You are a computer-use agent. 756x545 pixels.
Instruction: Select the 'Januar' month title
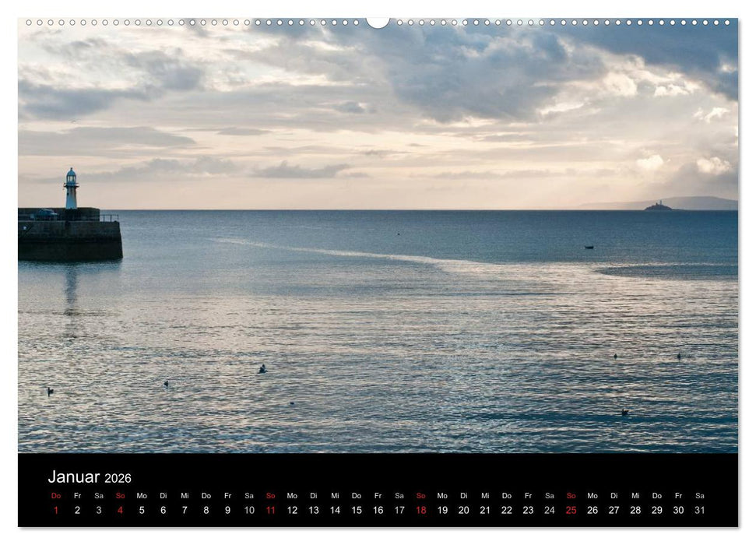point(74,477)
